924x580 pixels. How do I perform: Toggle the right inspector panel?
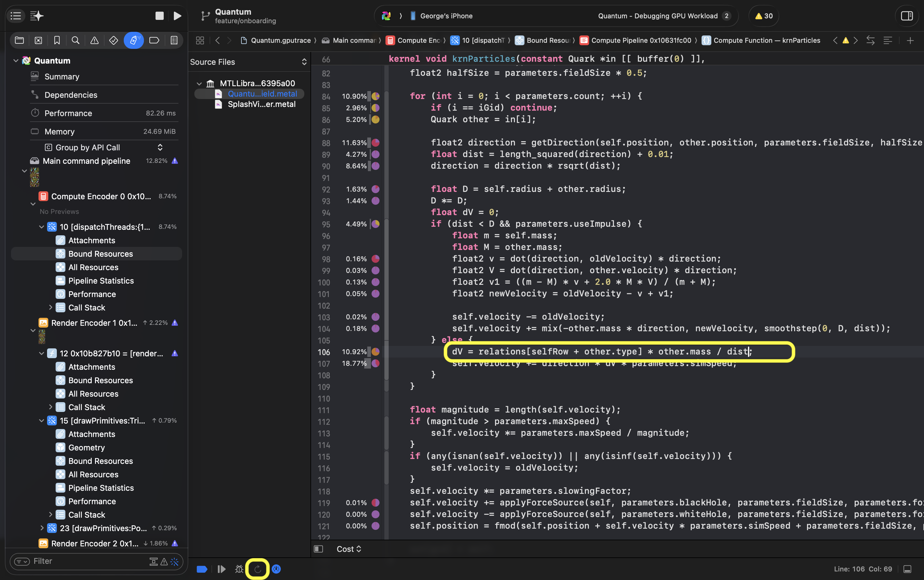pos(907,16)
